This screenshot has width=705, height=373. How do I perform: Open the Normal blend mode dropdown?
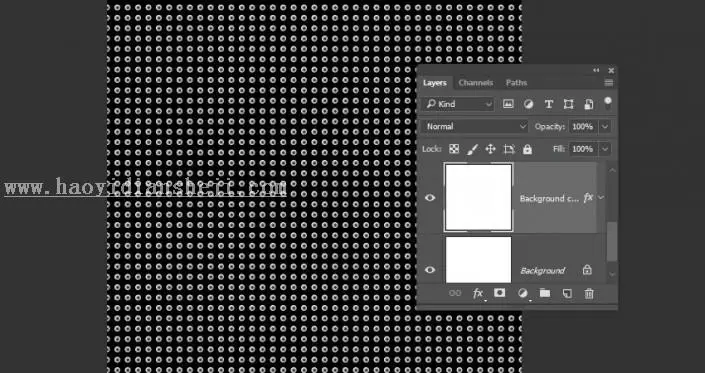[x=475, y=127]
